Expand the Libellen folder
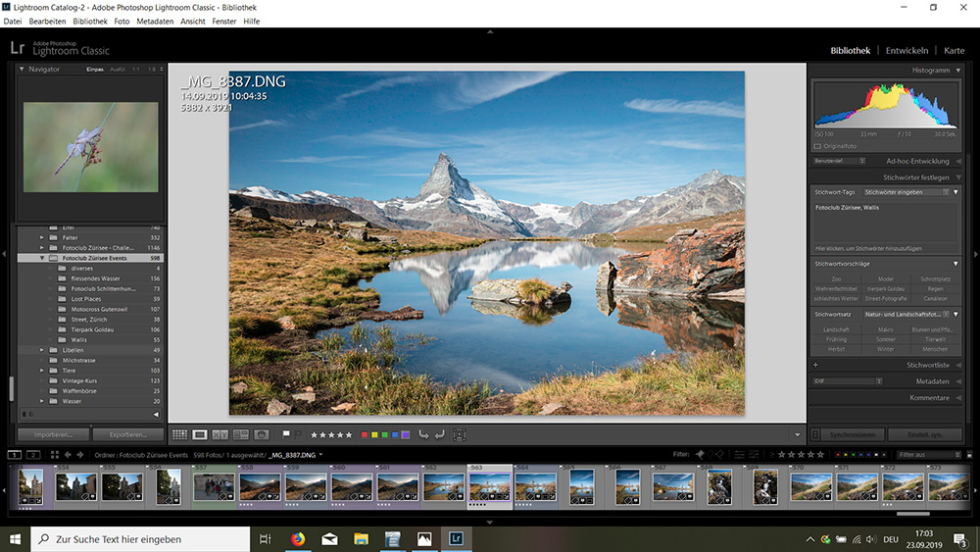This screenshot has height=552, width=980. (42, 350)
